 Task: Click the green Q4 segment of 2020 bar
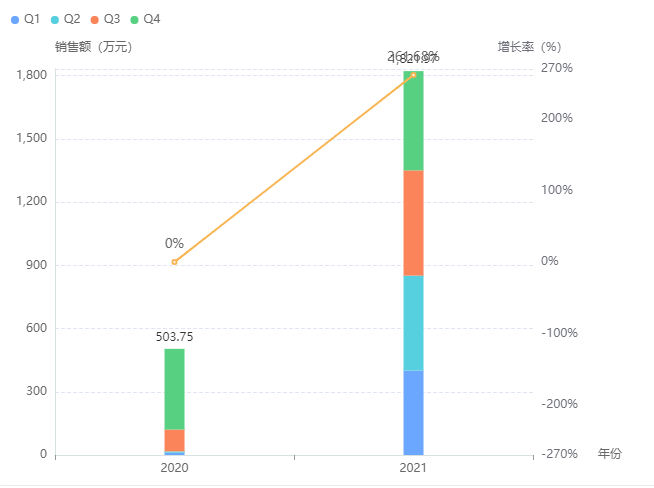click(174, 388)
